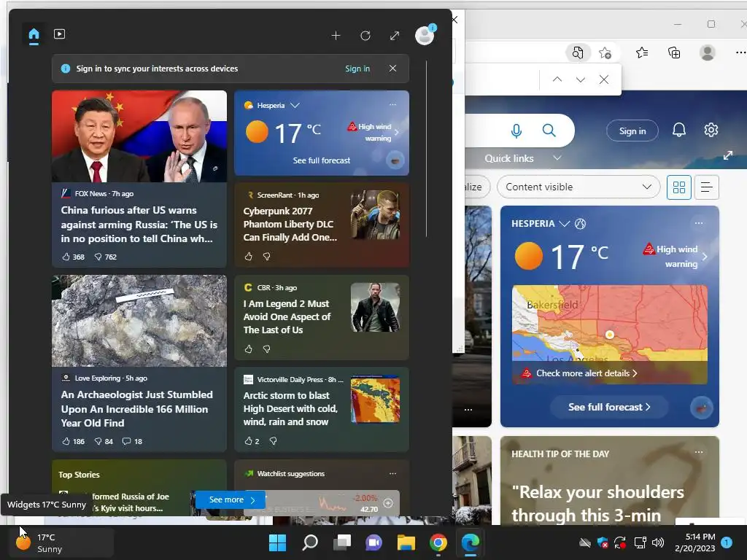Open notifications bell on Edge new tab
Image resolution: width=747 pixels, height=560 pixels.
679,130
